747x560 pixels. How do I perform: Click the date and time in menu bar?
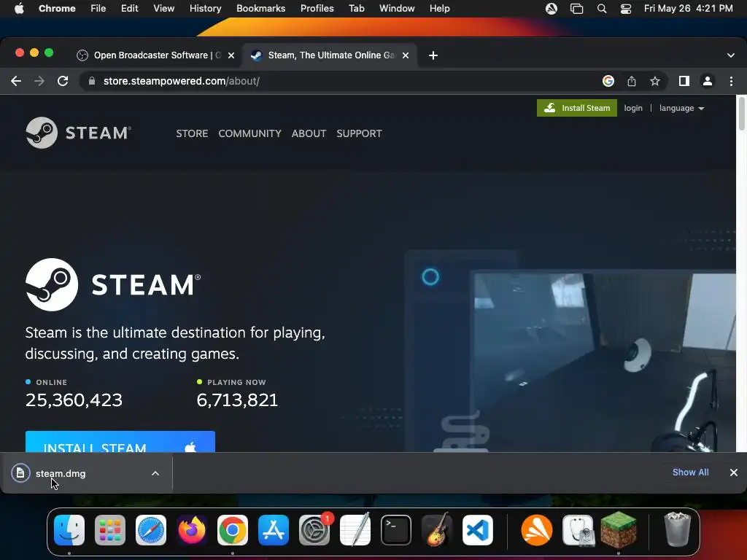pos(689,9)
